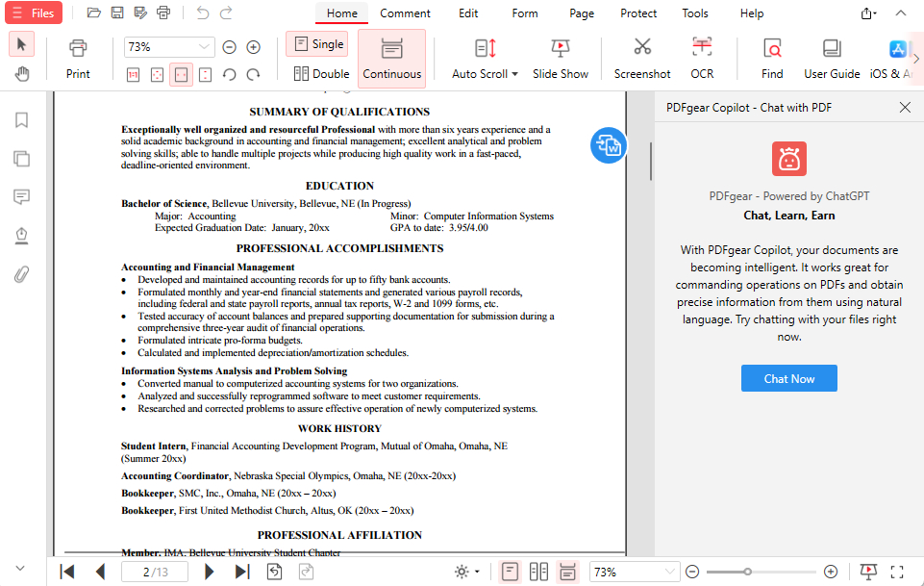Switch to Single page view

(316, 43)
